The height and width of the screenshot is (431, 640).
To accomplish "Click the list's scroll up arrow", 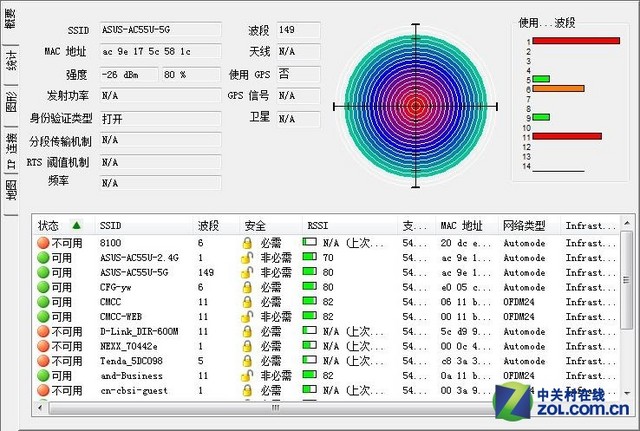I will (x=626, y=223).
